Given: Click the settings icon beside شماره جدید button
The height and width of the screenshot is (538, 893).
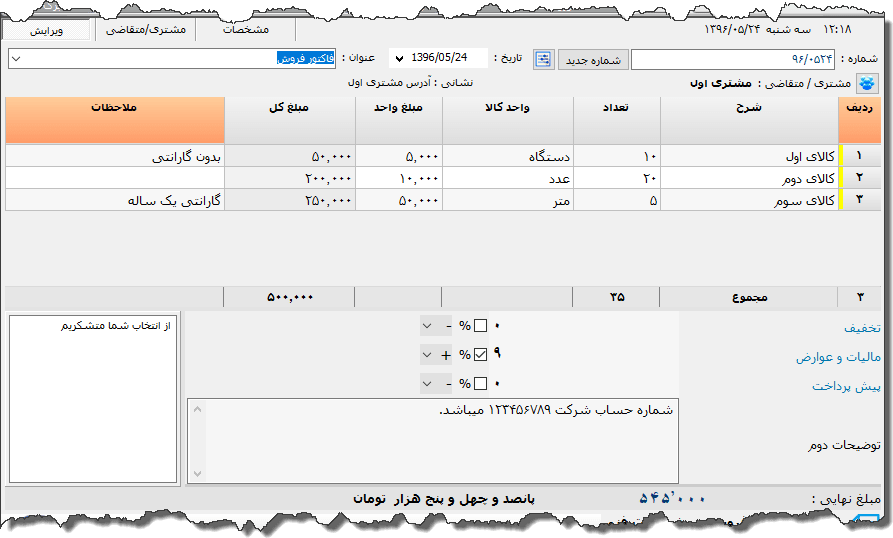Looking at the screenshot, I should pos(543,59).
